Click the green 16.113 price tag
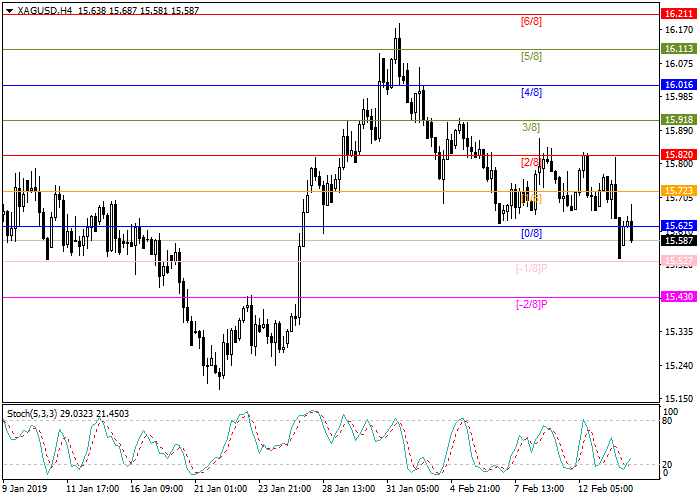The height and width of the screenshot is (500, 700). (677, 49)
